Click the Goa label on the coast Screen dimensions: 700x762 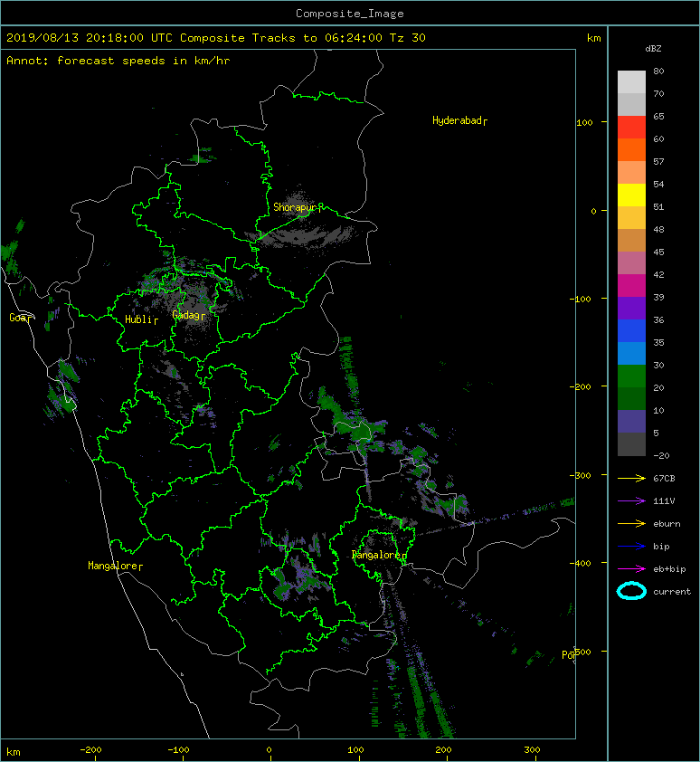[18, 318]
